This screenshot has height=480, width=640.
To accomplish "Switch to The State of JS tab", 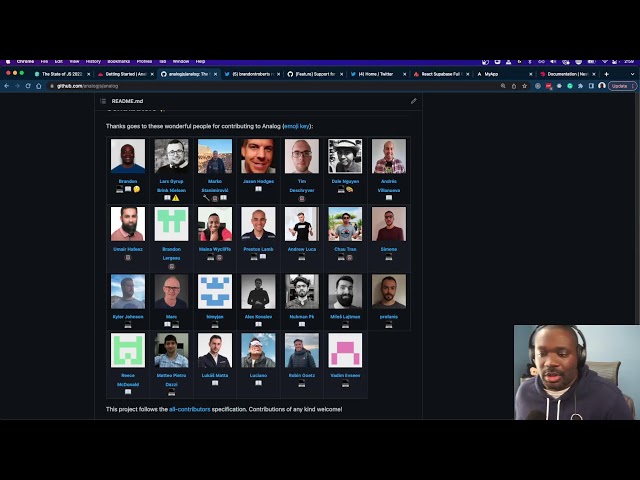I will click(x=60, y=74).
